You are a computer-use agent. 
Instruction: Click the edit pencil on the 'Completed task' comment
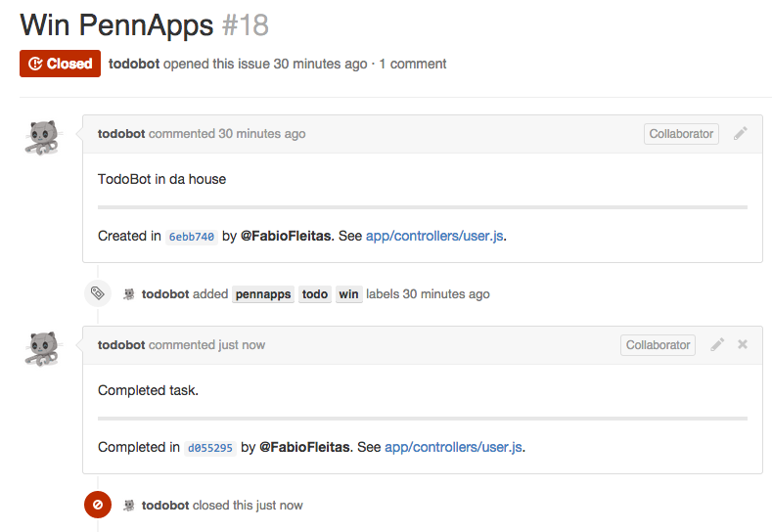(717, 344)
